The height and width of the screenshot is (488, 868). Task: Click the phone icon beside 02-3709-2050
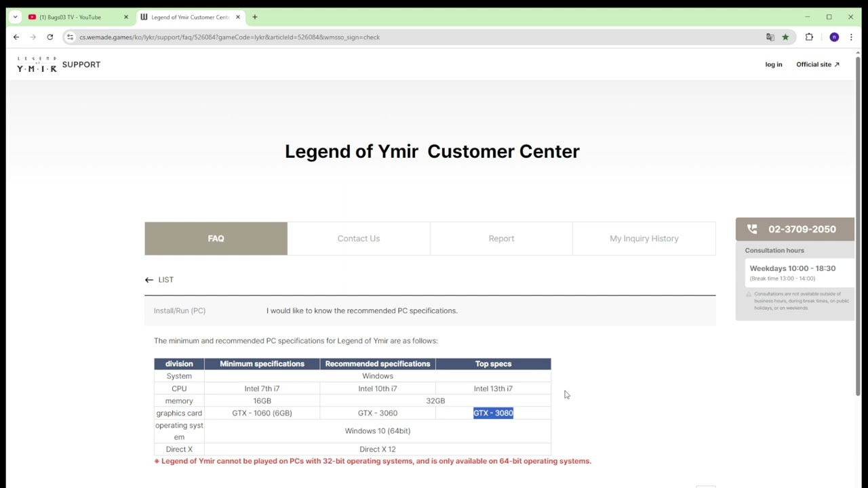752,229
